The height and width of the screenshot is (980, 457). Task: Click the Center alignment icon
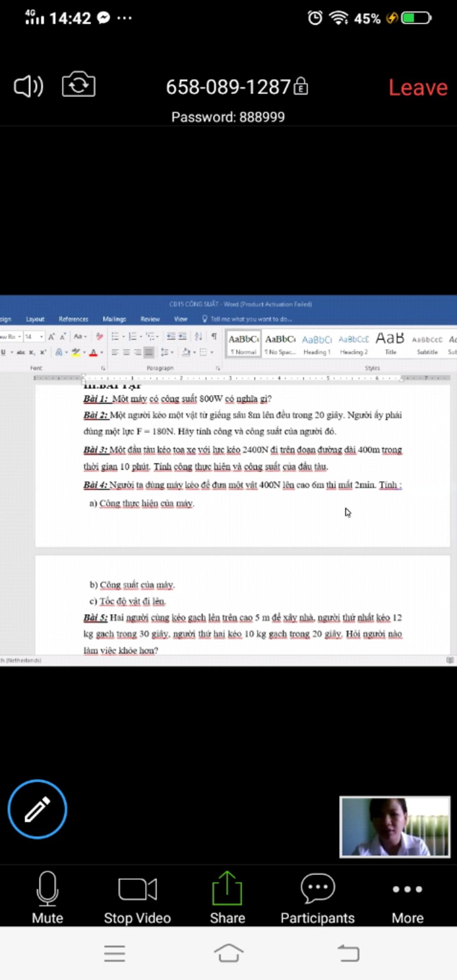tap(126, 352)
